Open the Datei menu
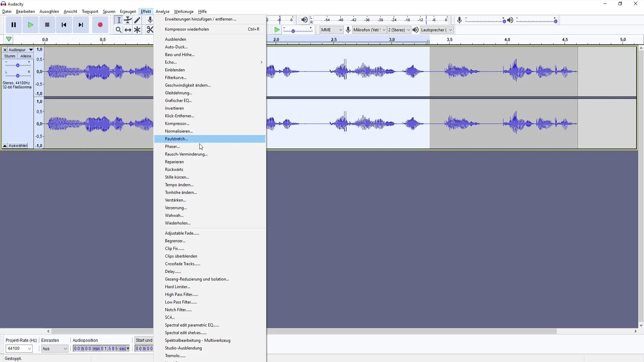Viewport: 644px width, 362px height. (x=7, y=11)
